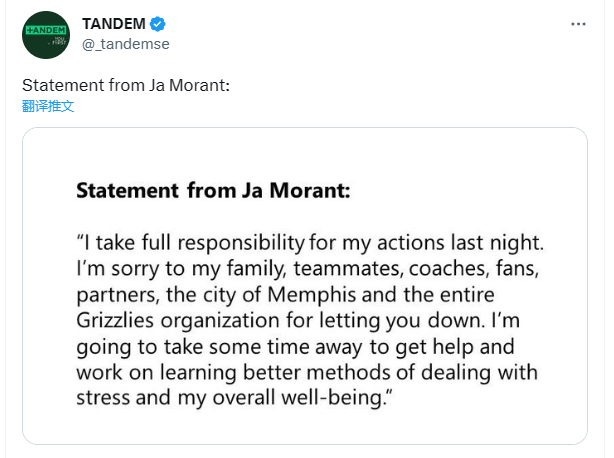
Task: Click the line "going to take some time away"
Action: pyautogui.click(x=307, y=348)
